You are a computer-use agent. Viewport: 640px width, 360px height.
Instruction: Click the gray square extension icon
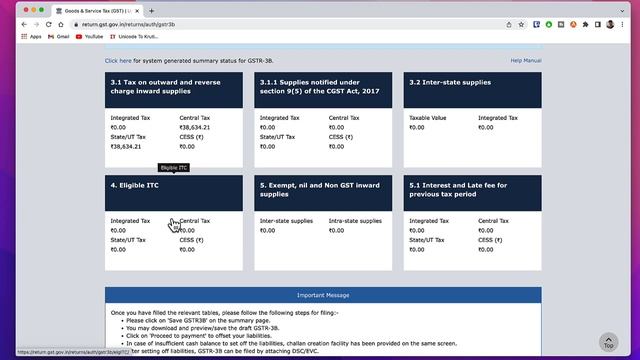(x=561, y=24)
